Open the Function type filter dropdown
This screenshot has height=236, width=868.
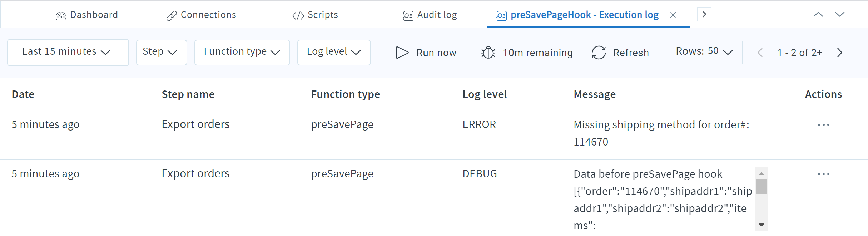point(242,53)
